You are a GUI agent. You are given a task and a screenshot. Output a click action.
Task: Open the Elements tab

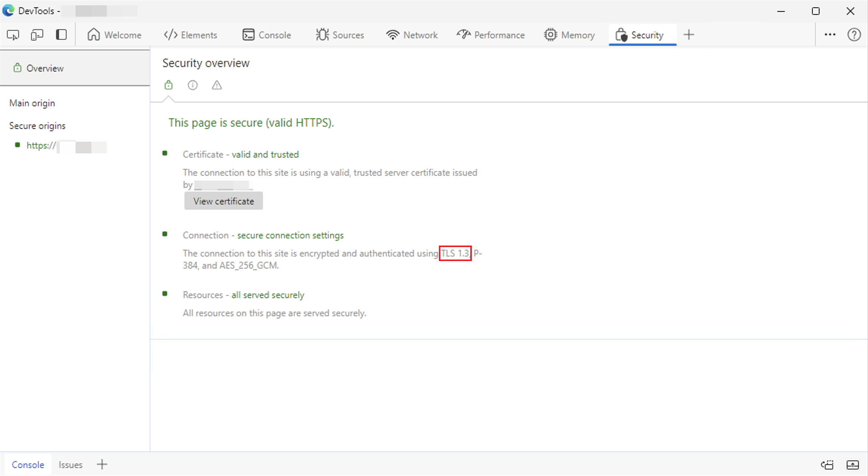click(191, 35)
